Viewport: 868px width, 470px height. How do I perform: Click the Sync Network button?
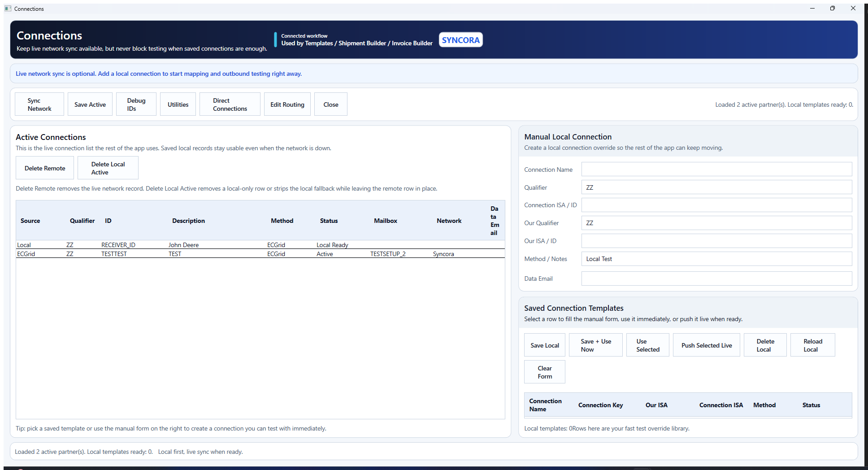(39, 104)
